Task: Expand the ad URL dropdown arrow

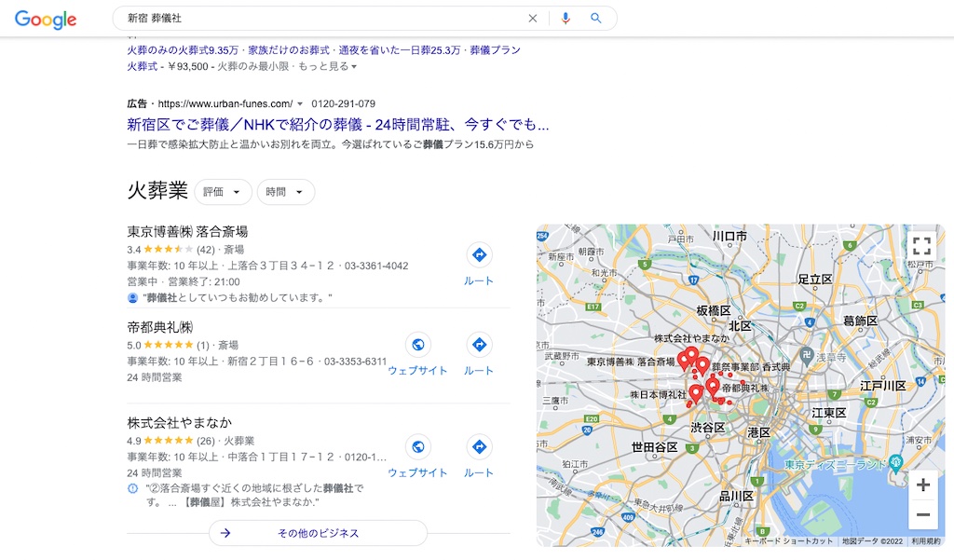Action: (300, 104)
